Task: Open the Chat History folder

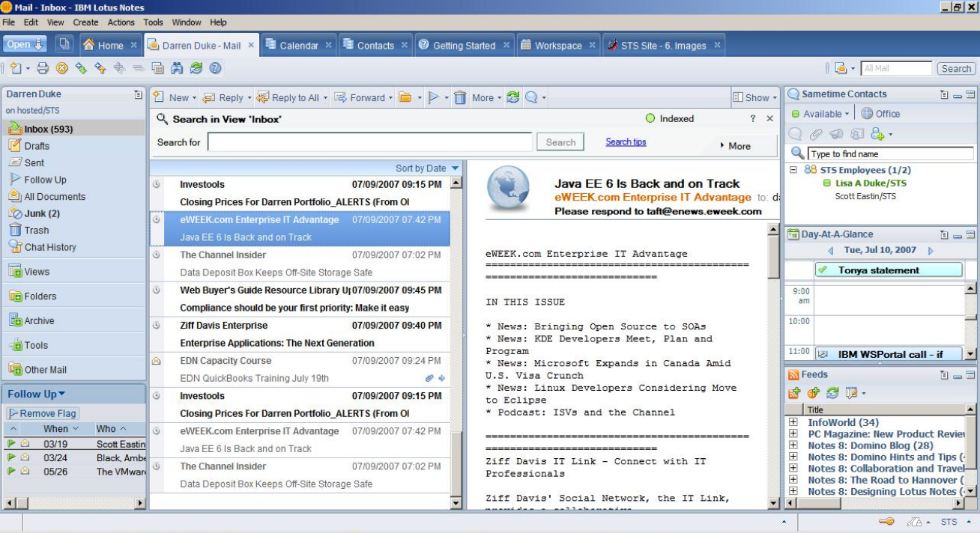Action: 50,247
